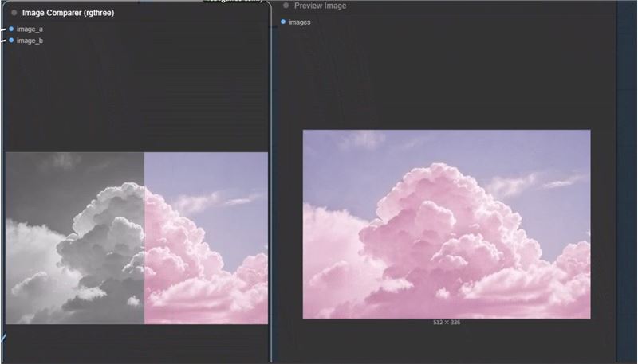Screen dimensions: 638x364
Task: Click the image_b input port dot
Action: point(11,40)
